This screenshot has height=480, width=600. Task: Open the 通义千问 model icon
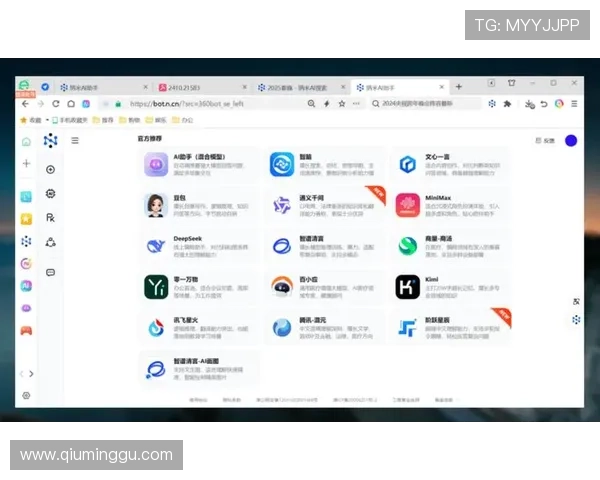point(282,205)
